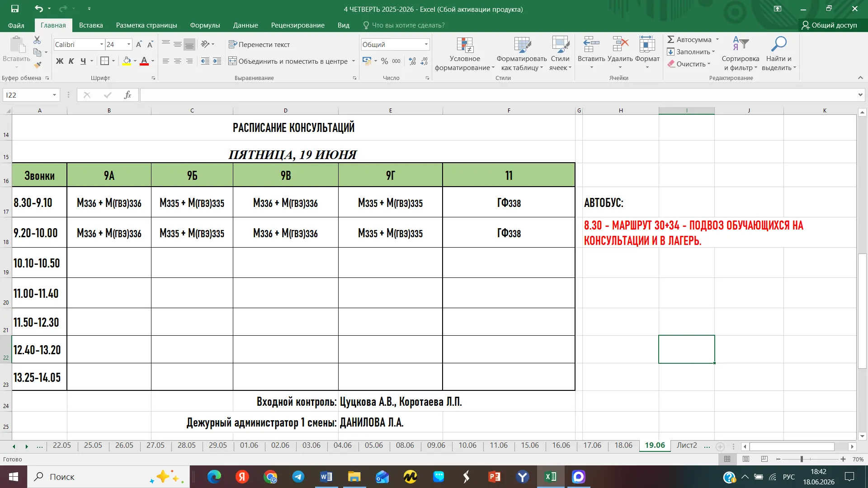
Task: Switch to Page Break Preview view
Action: [764, 459]
